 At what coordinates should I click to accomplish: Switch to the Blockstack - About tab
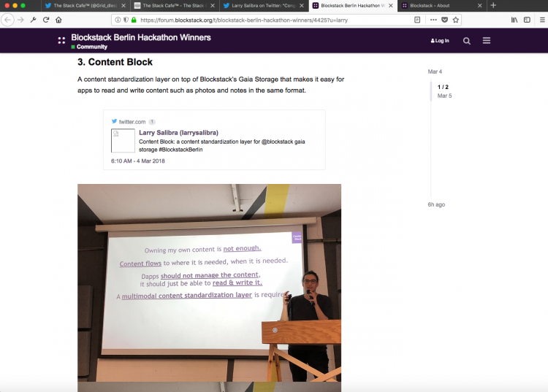click(x=442, y=6)
